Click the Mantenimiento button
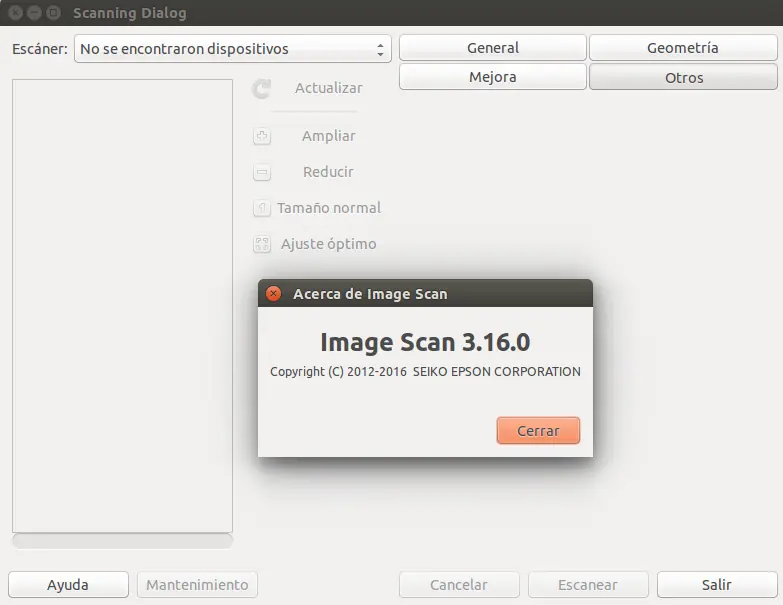 coord(197,585)
